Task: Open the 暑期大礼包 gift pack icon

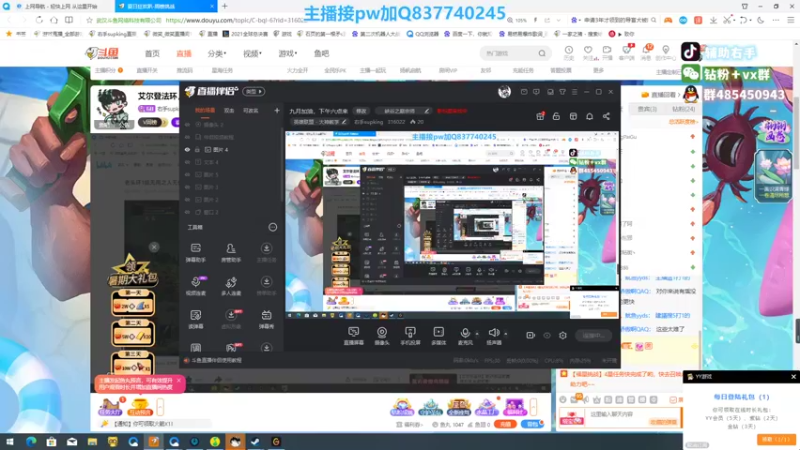Action: pyautogui.click(x=132, y=271)
